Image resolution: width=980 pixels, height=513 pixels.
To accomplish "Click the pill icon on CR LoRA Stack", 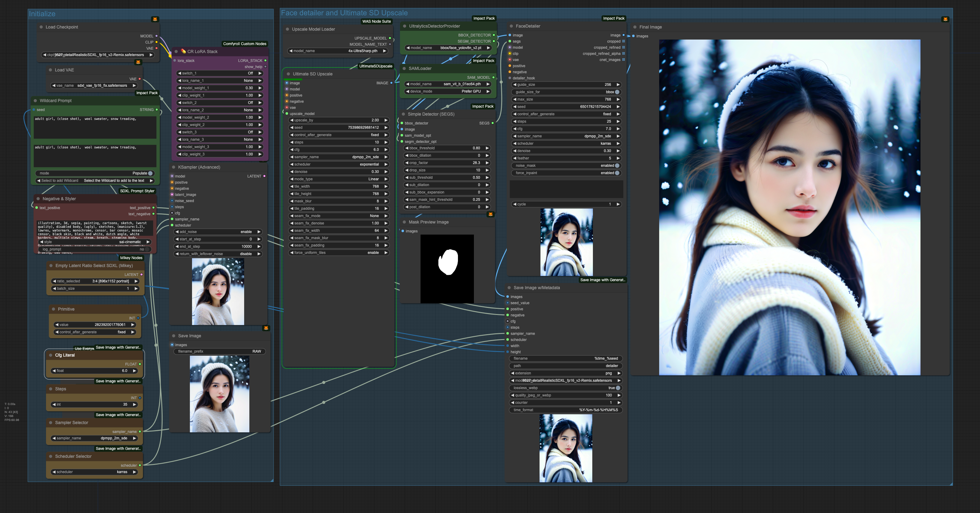I will pos(183,51).
